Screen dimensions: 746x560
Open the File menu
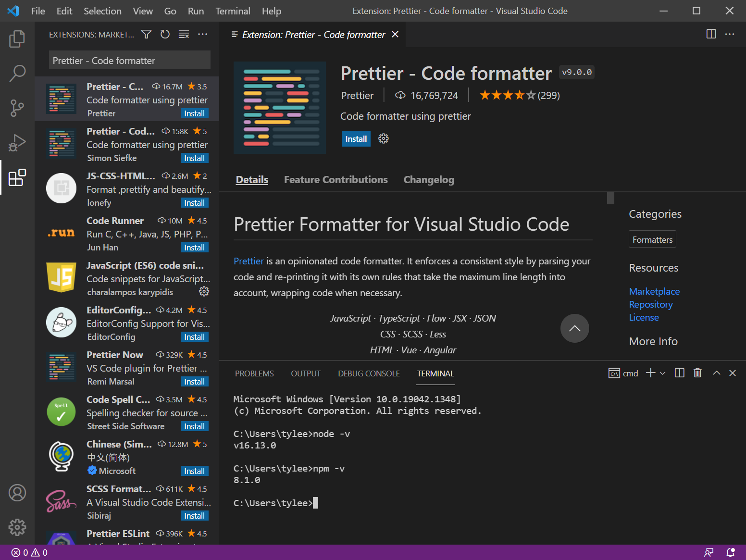[38, 11]
